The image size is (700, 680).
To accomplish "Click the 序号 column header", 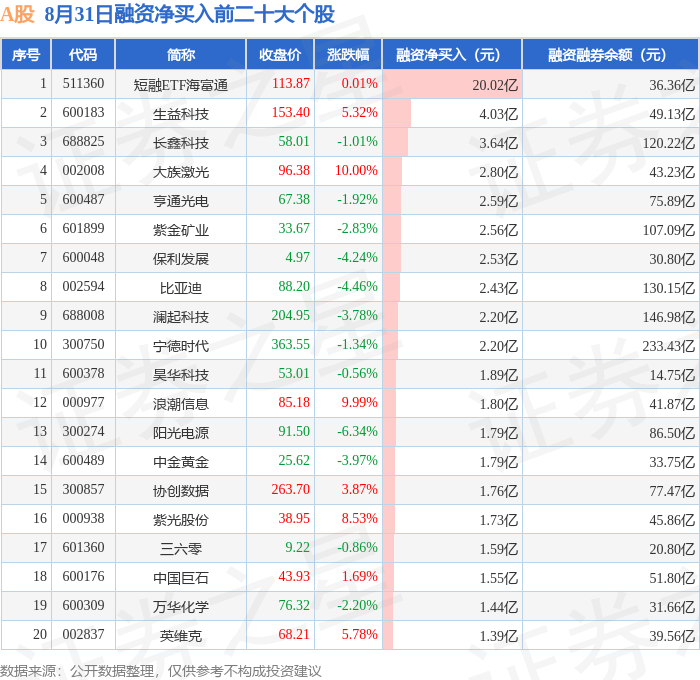I will pos(26,54).
